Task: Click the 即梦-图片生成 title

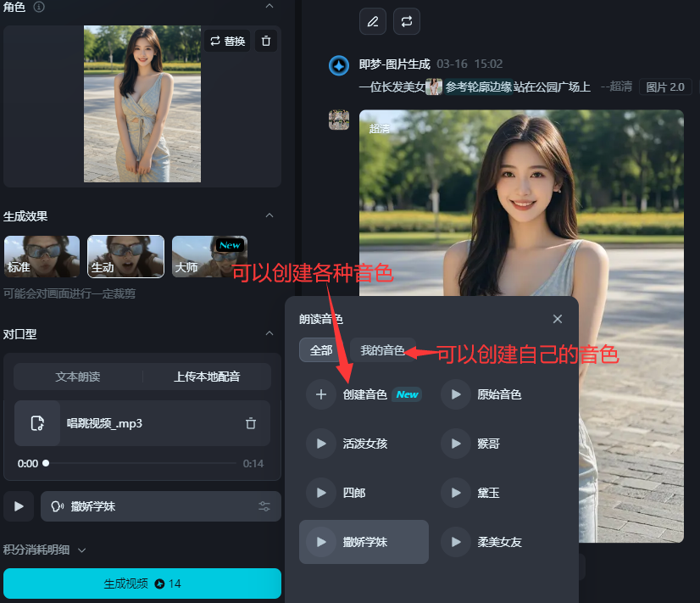Action: 395,64
